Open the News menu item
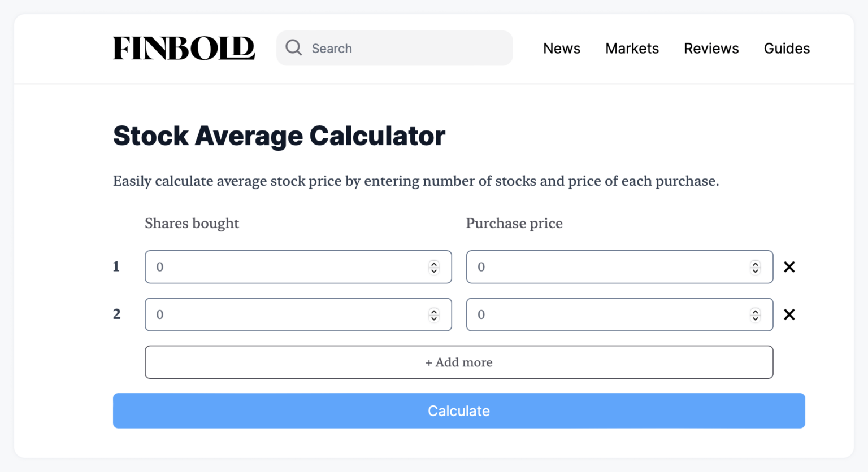Image resolution: width=868 pixels, height=472 pixels. (562, 49)
